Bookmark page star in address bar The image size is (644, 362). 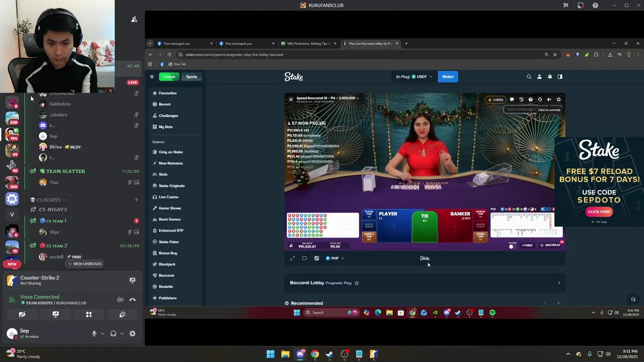coord(555,55)
